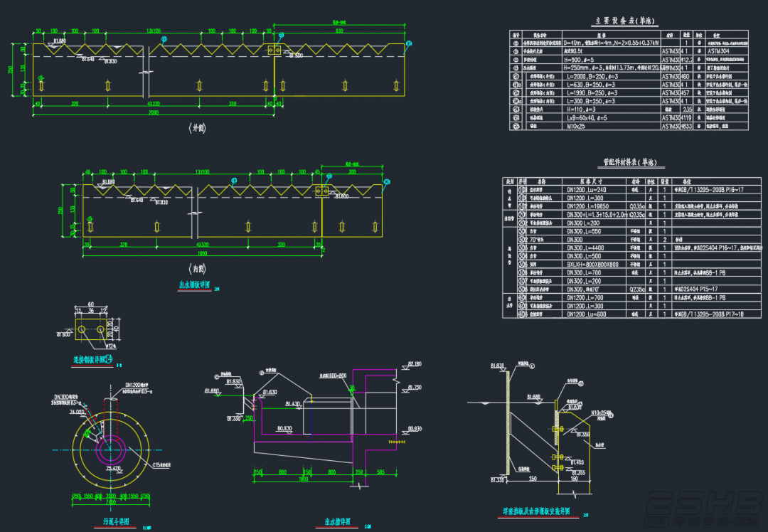Select the L=2000, B=250, δ=3 cell
This screenshot has height=532, width=768.
[x=592, y=76]
